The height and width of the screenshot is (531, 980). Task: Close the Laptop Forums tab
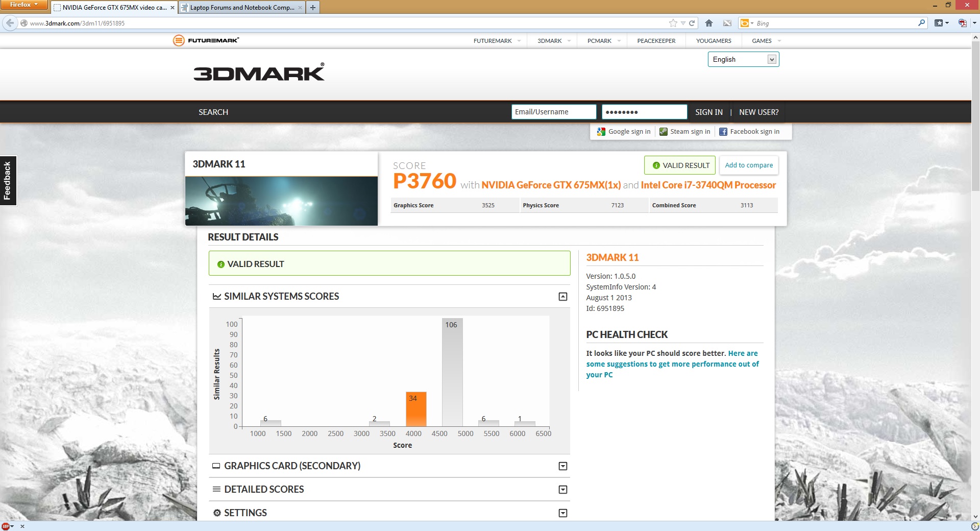[x=300, y=8]
